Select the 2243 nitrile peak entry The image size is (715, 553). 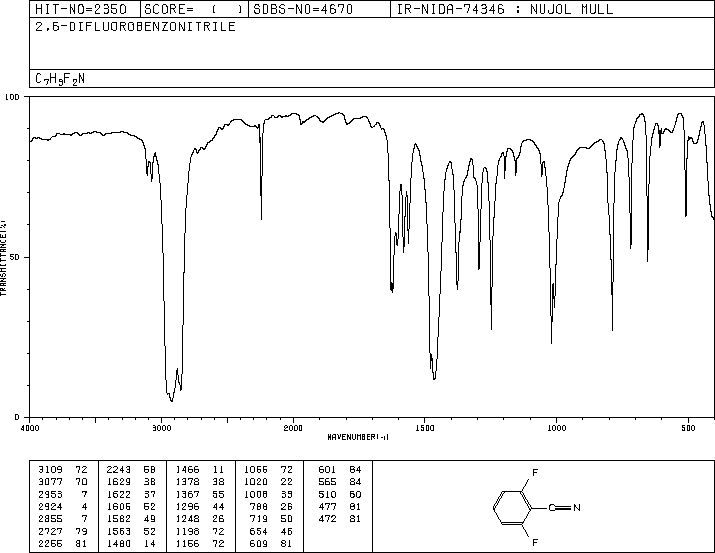131,470
